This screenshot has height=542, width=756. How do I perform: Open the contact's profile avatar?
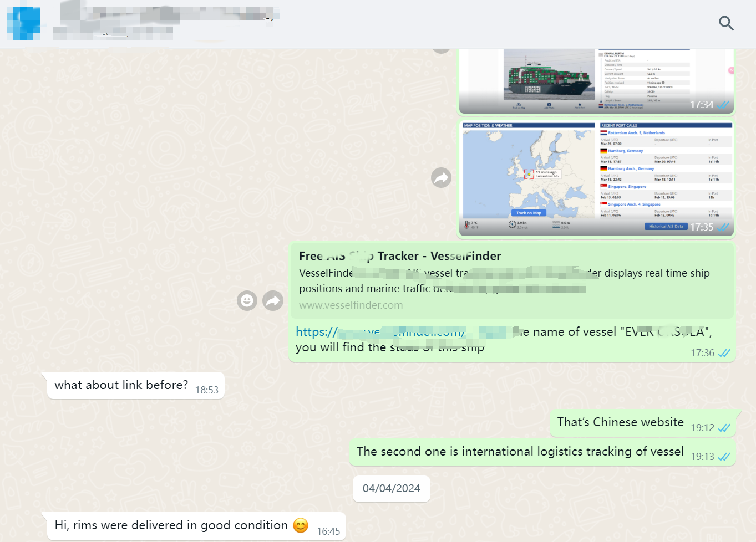click(x=23, y=23)
